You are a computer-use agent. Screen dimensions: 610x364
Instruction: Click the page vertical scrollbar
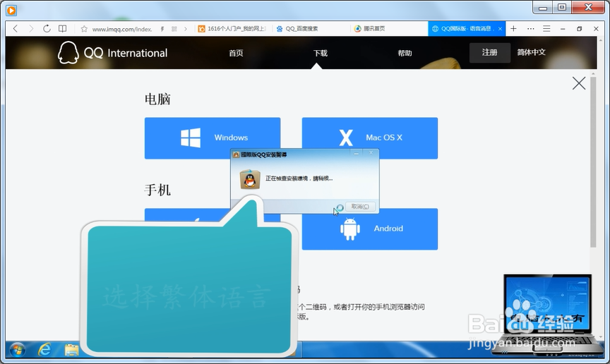tap(593, 162)
